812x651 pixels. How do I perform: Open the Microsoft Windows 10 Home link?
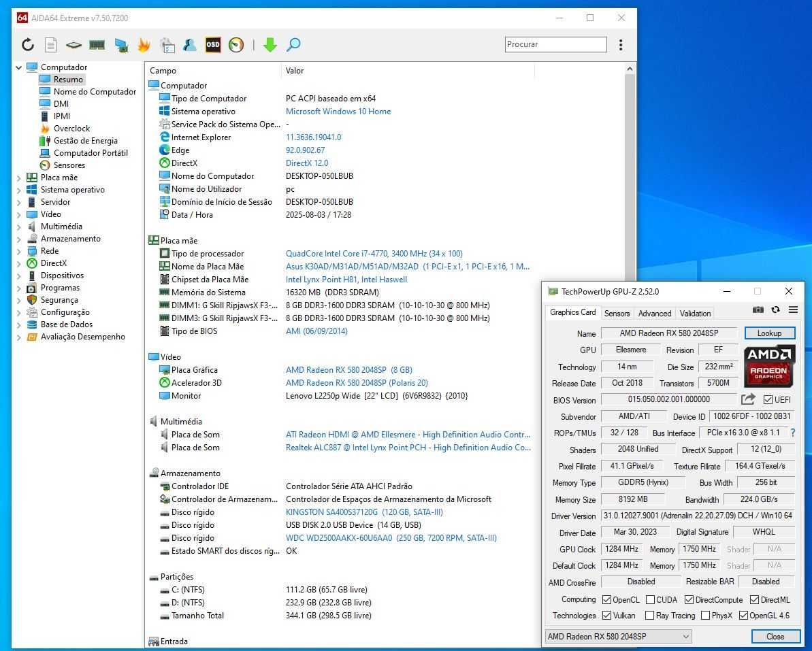(x=338, y=112)
